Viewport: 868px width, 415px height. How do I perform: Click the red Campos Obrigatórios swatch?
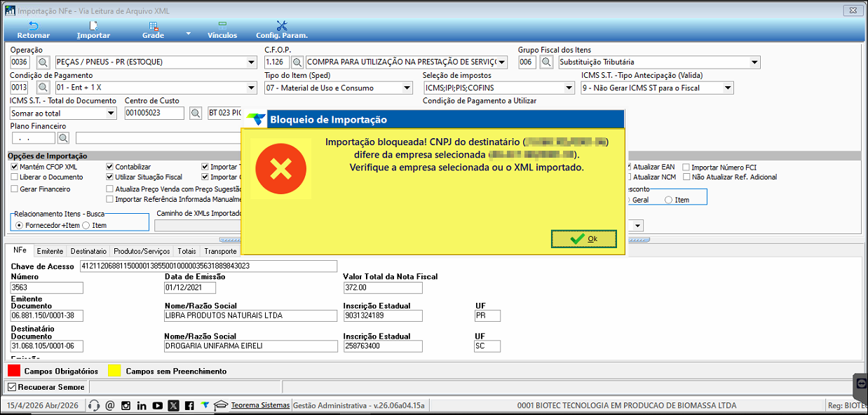[x=14, y=369]
